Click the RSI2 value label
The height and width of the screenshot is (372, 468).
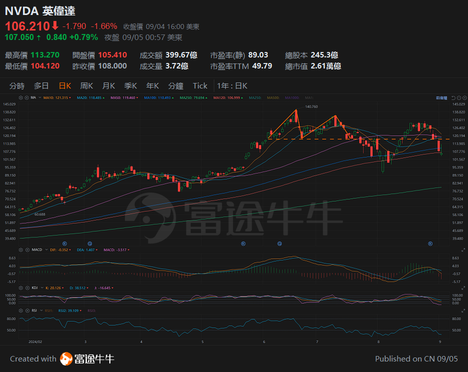click(x=69, y=310)
